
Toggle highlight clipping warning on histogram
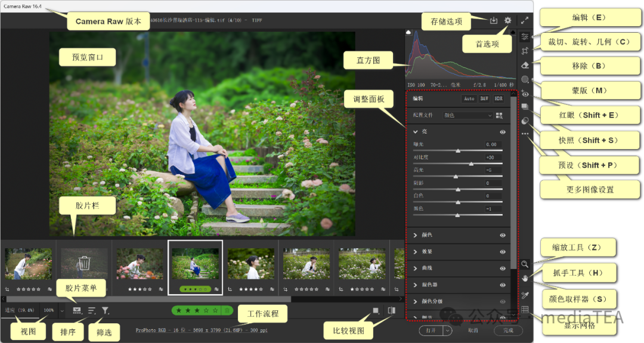(x=513, y=32)
